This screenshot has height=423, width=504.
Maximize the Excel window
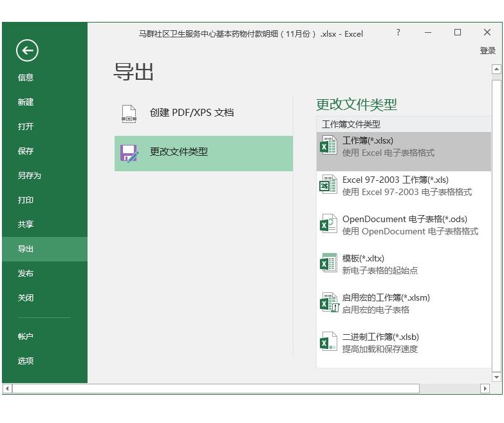click(458, 32)
